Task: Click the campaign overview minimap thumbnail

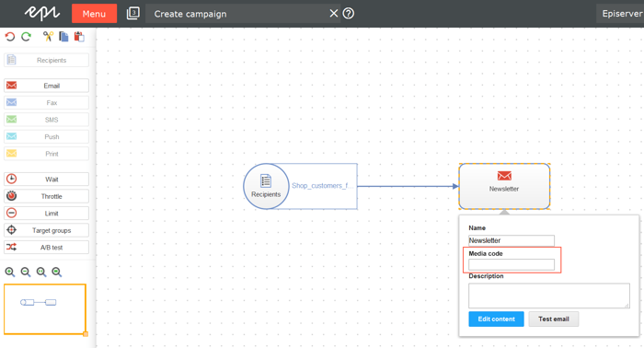Action: pos(45,309)
